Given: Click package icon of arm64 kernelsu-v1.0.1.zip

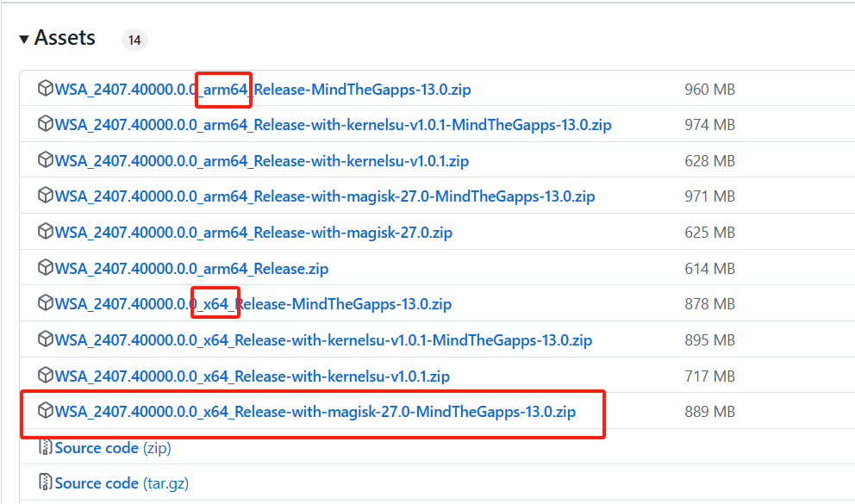Looking at the screenshot, I should (46, 159).
